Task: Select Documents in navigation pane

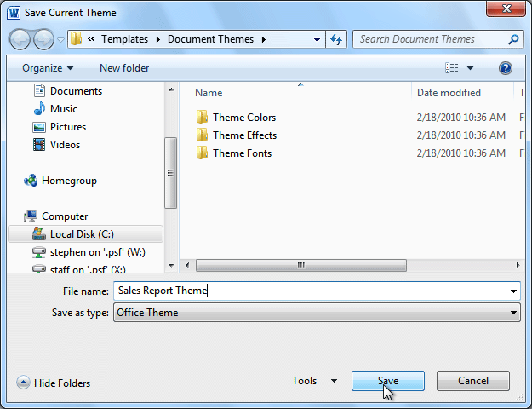Action: pyautogui.click(x=76, y=91)
